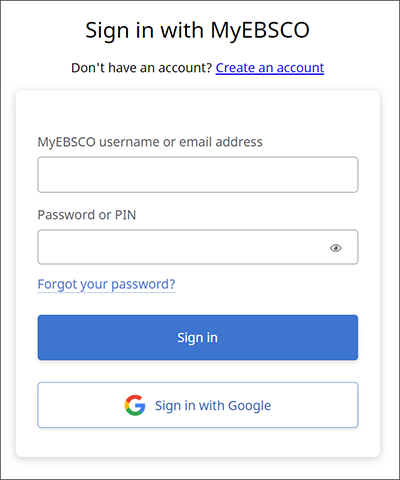Image resolution: width=400 pixels, height=480 pixels.
Task: Click the Don't have an account? text
Action: click(x=142, y=68)
